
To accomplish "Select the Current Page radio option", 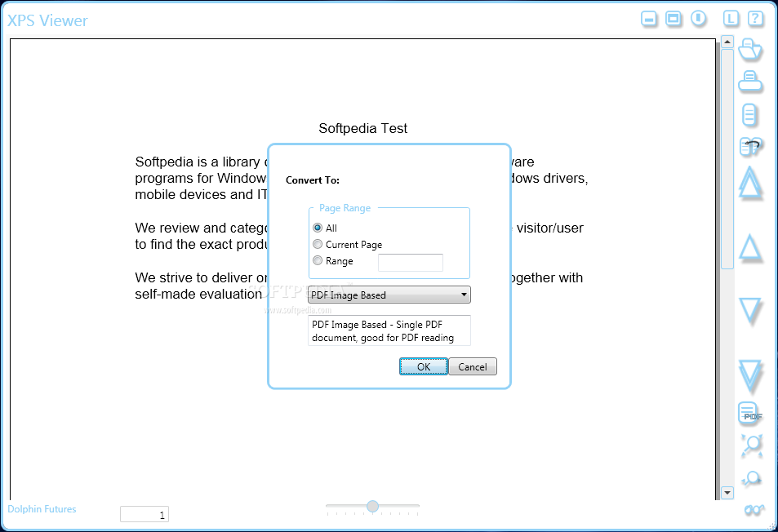I will tap(347, 245).
